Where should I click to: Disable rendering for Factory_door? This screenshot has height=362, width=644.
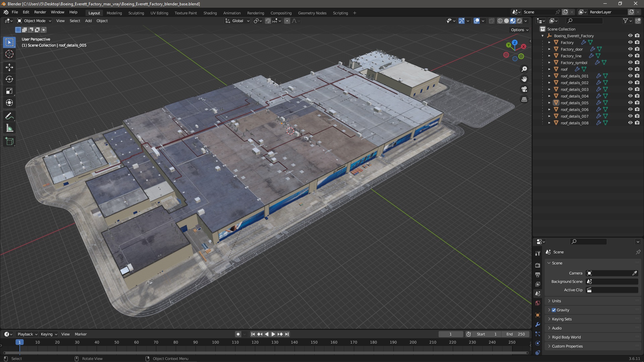pyautogui.click(x=637, y=49)
